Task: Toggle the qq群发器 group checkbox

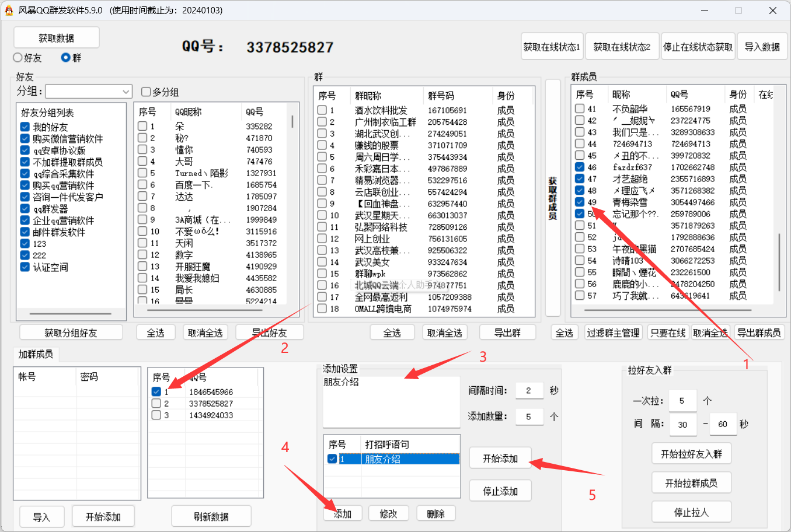Action: pos(25,208)
